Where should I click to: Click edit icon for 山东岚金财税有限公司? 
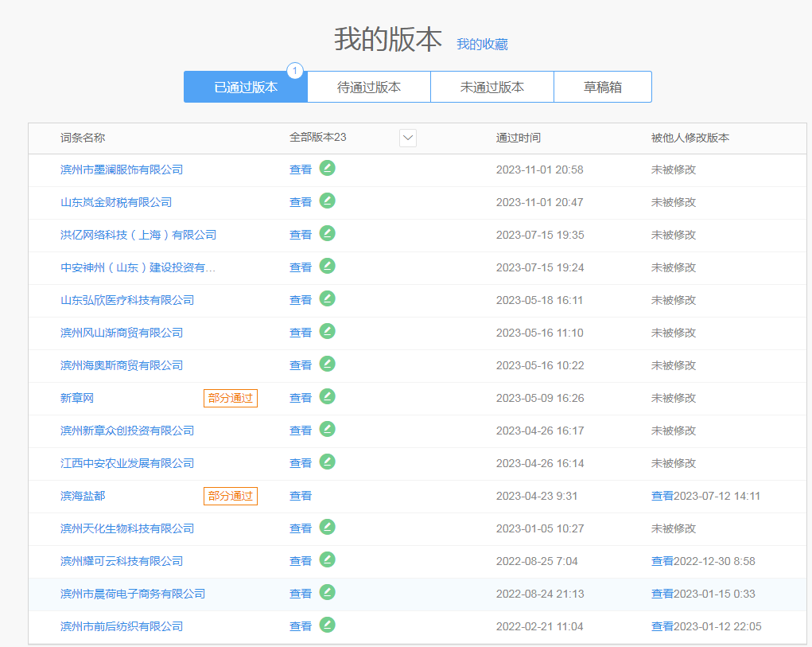tap(328, 201)
